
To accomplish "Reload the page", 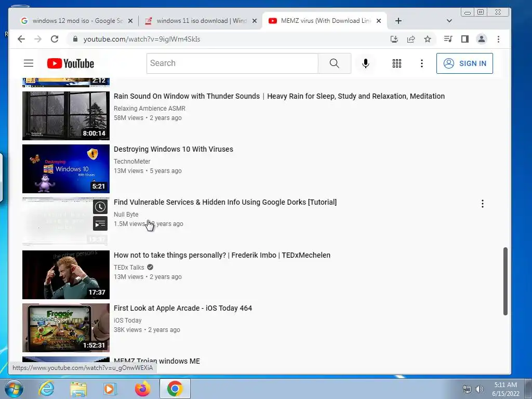I will [54, 39].
